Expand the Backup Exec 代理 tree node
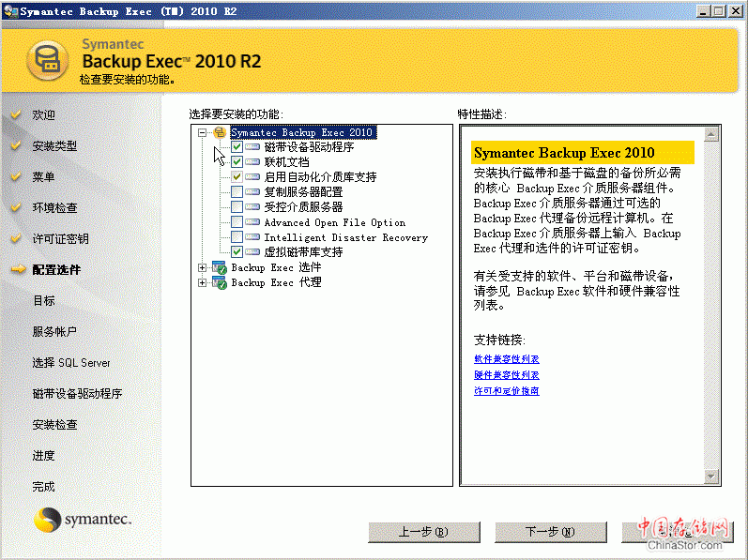The height and width of the screenshot is (560, 748). coord(203,282)
